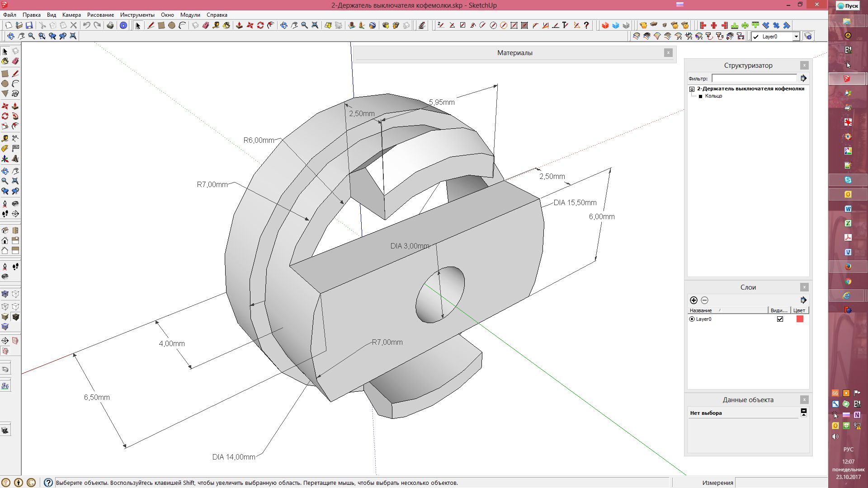This screenshot has height=488, width=868.
Task: Collapse Entity Info panel expander button
Action: point(803,412)
